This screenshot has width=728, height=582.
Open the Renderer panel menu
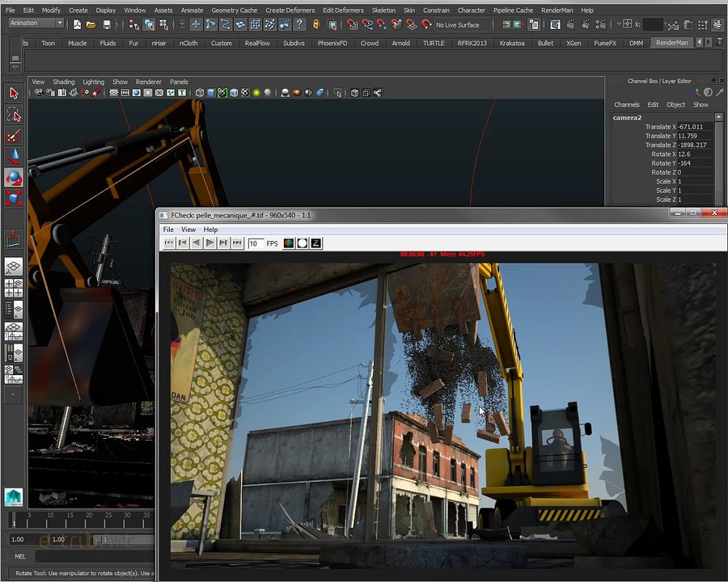(x=148, y=82)
